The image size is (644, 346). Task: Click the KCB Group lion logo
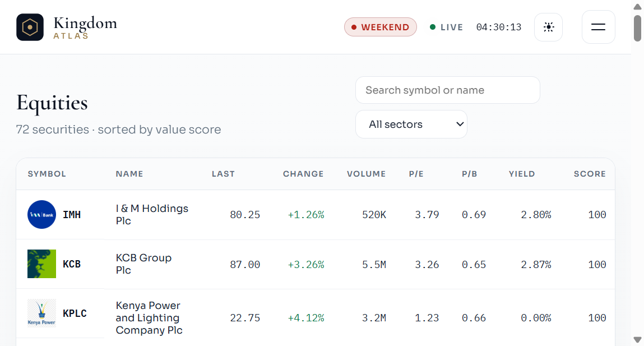[x=41, y=264]
